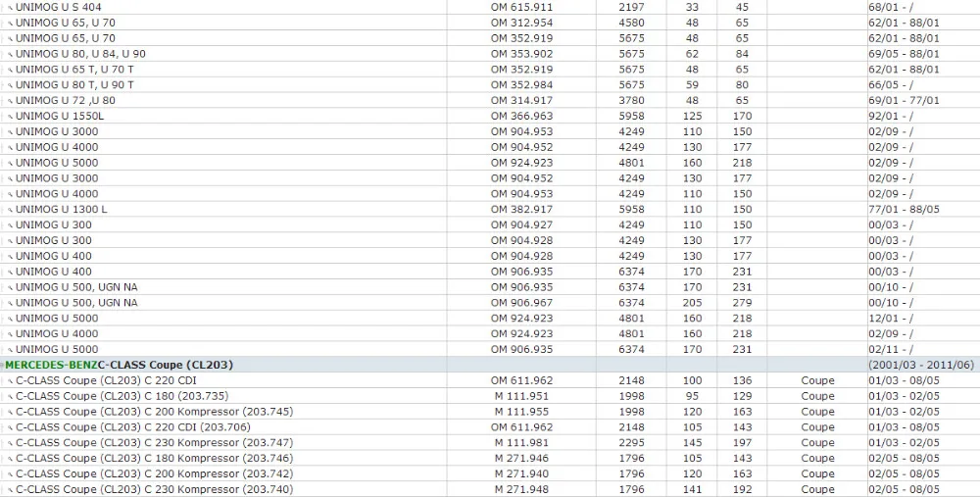Click displacement value 4580
This screenshot has width=980, height=497.
click(631, 23)
